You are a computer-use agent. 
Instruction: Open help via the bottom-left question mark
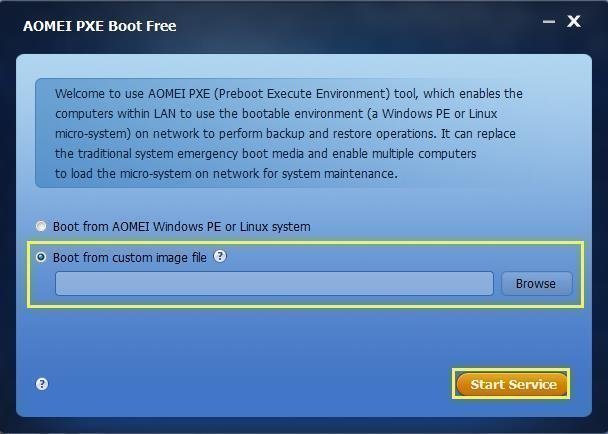42,384
